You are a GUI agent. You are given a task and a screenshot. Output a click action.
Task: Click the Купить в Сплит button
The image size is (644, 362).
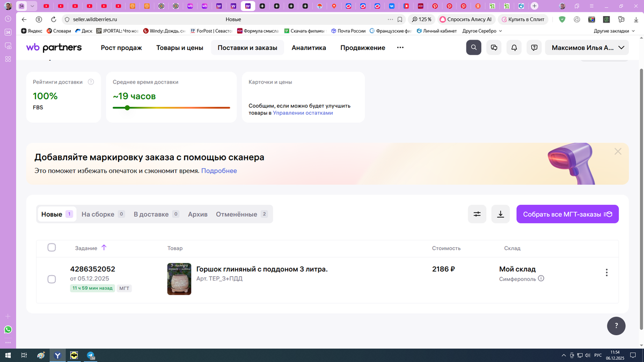(x=523, y=19)
